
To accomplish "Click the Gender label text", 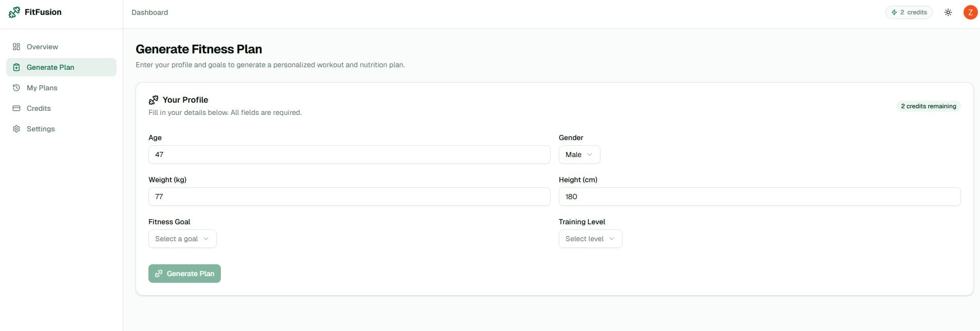I will click(x=571, y=138).
